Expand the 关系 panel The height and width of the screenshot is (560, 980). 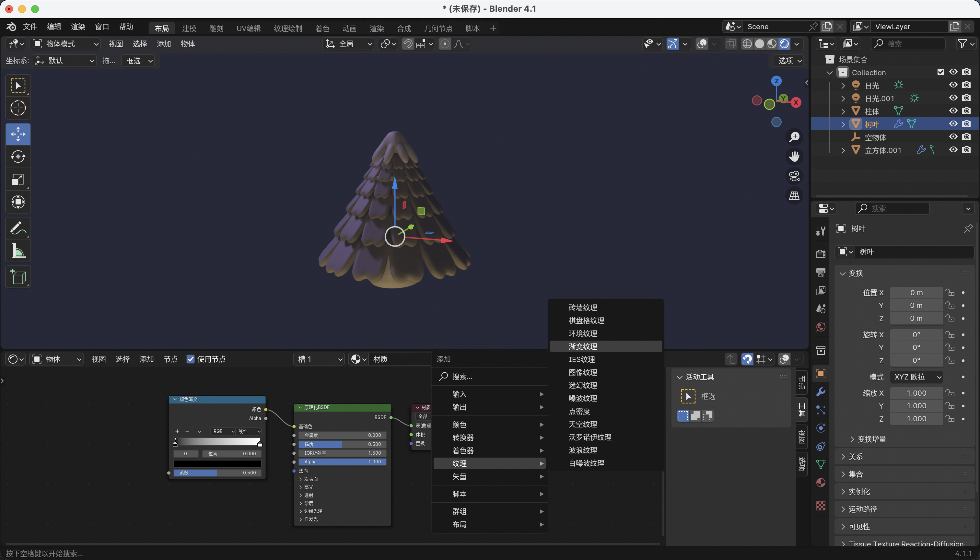[x=856, y=457]
